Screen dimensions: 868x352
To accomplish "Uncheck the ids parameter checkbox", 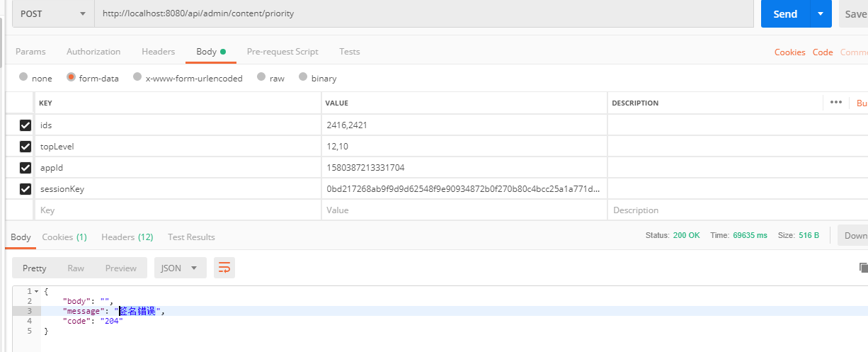I will click(x=25, y=125).
